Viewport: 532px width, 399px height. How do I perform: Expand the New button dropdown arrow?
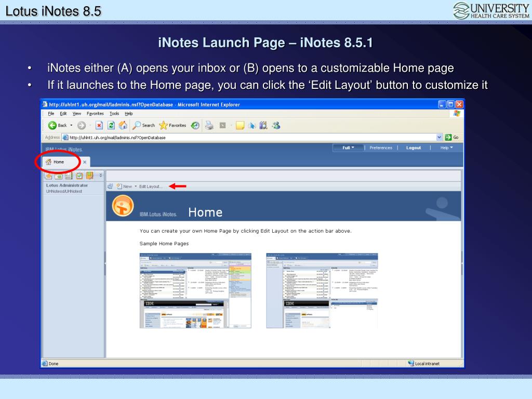(136, 187)
